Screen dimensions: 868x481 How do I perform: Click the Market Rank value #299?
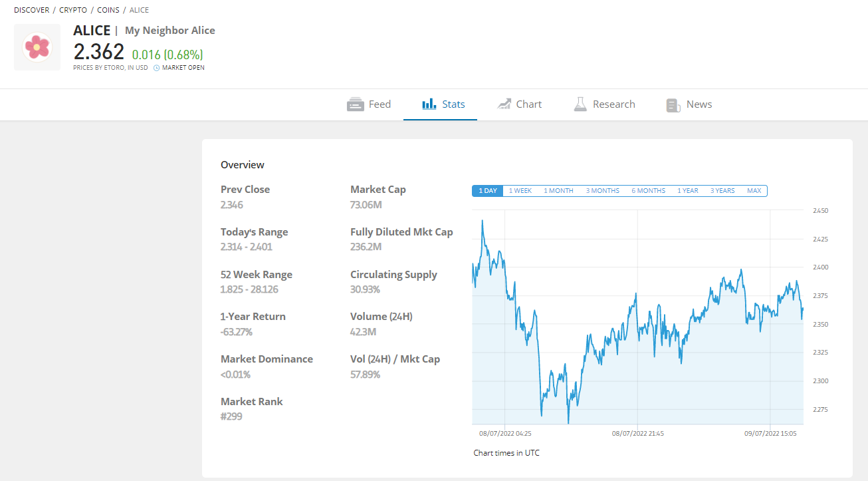pyautogui.click(x=231, y=416)
